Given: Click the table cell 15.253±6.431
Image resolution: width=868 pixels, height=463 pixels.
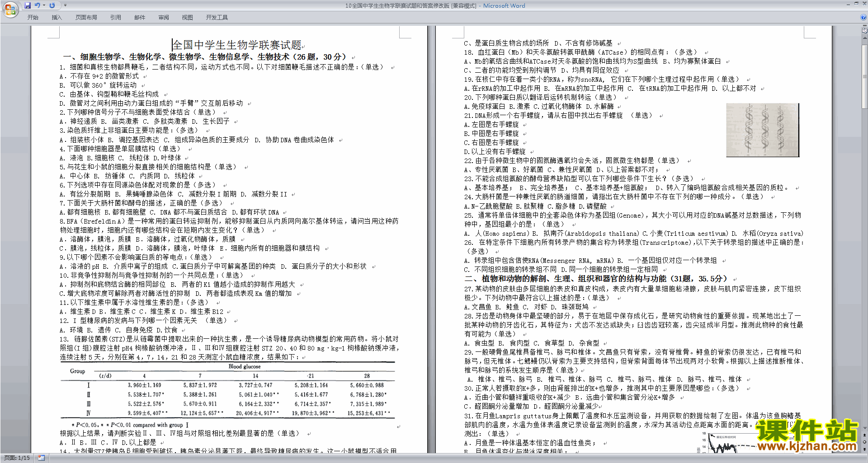Looking at the screenshot, I should coord(368,413).
